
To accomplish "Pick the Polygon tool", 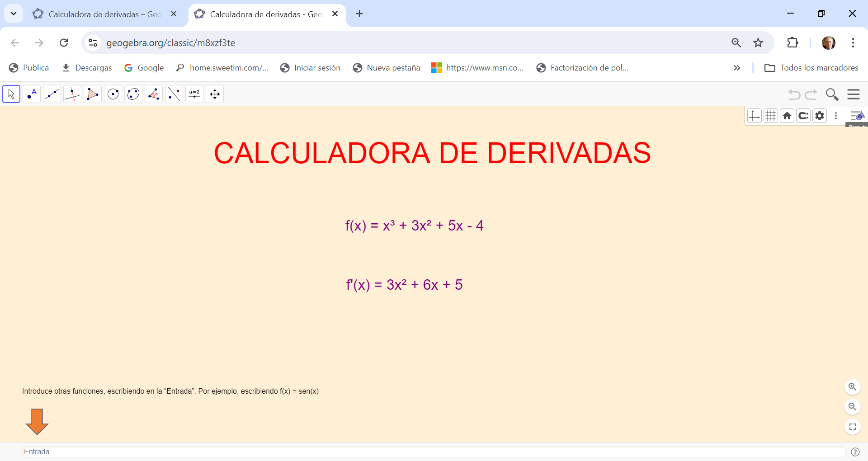I will [x=93, y=94].
